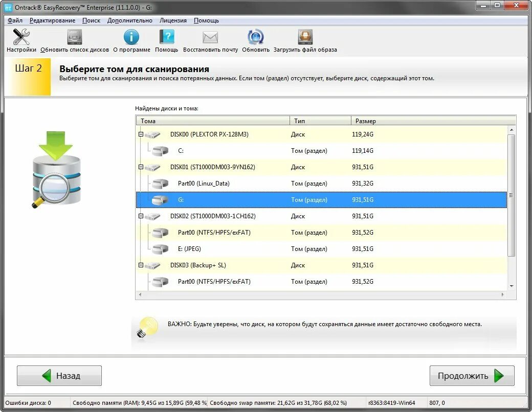Click the r8363:8419-Win64 build label

pyautogui.click(x=391, y=403)
